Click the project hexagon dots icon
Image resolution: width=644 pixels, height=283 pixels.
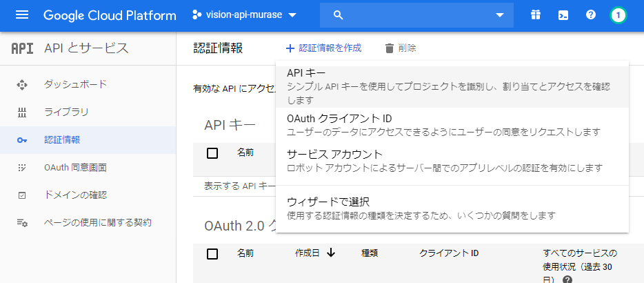(x=197, y=15)
